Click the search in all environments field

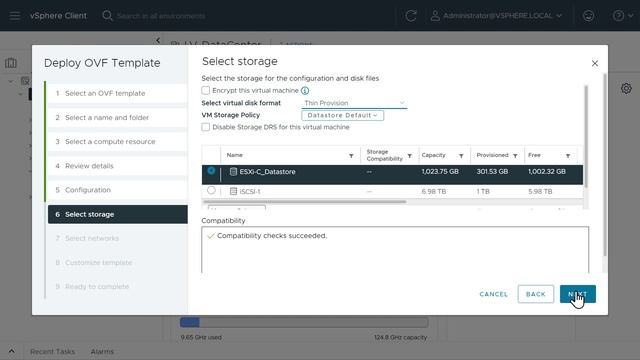pos(161,16)
